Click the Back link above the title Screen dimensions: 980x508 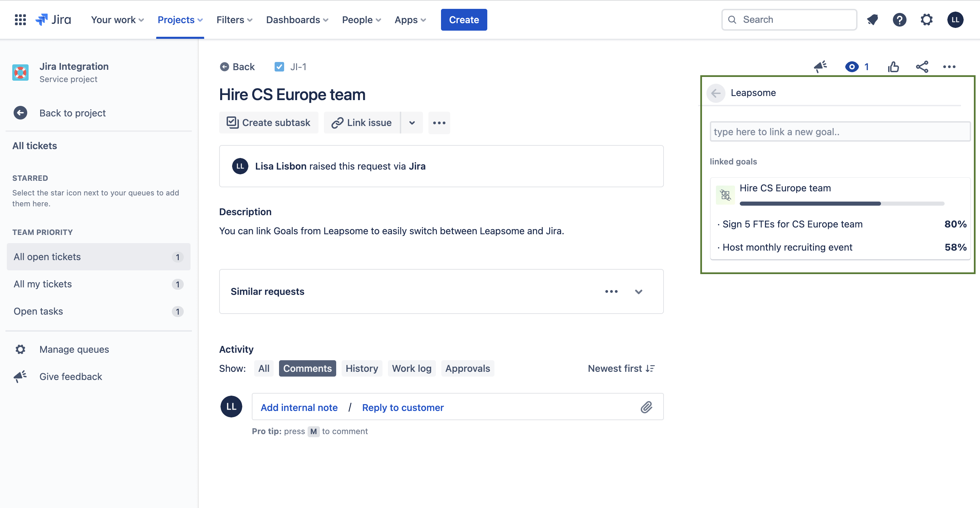(238, 67)
